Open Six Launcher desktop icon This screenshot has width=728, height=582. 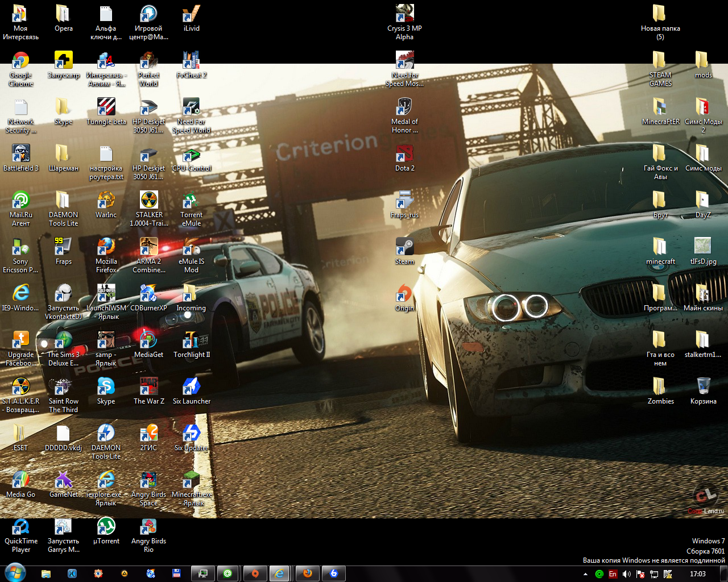coord(192,386)
